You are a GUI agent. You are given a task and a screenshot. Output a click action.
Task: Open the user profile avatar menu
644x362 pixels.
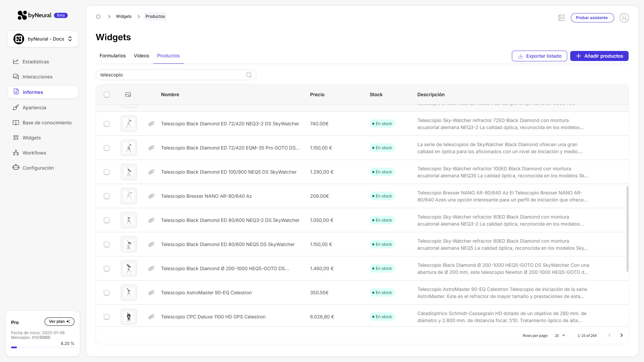624,18
